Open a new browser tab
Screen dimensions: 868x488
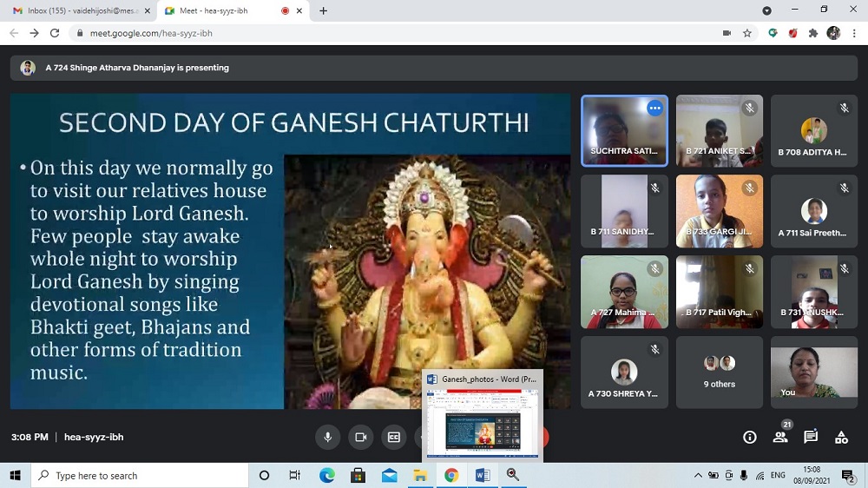[324, 10]
